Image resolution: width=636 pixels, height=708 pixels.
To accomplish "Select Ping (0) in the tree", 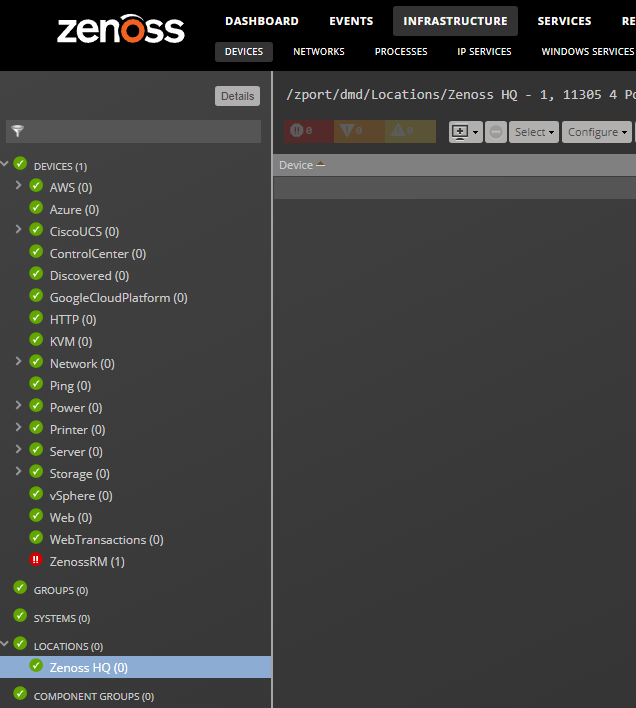I will tap(70, 386).
